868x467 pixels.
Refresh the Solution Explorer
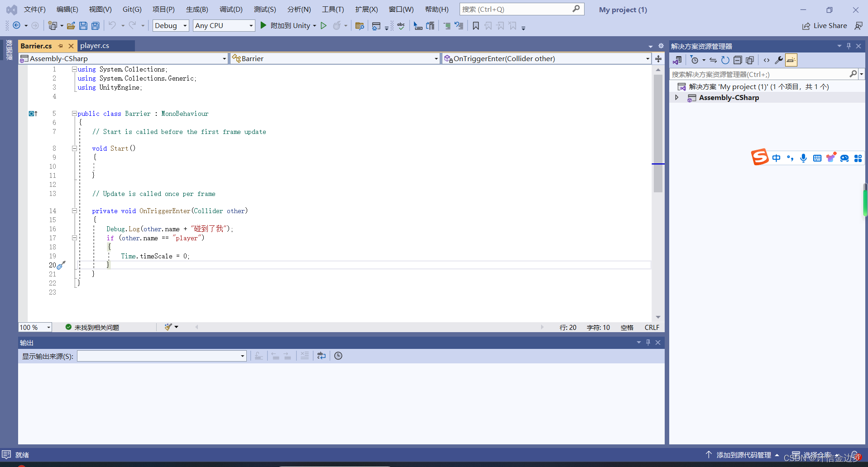coord(725,60)
